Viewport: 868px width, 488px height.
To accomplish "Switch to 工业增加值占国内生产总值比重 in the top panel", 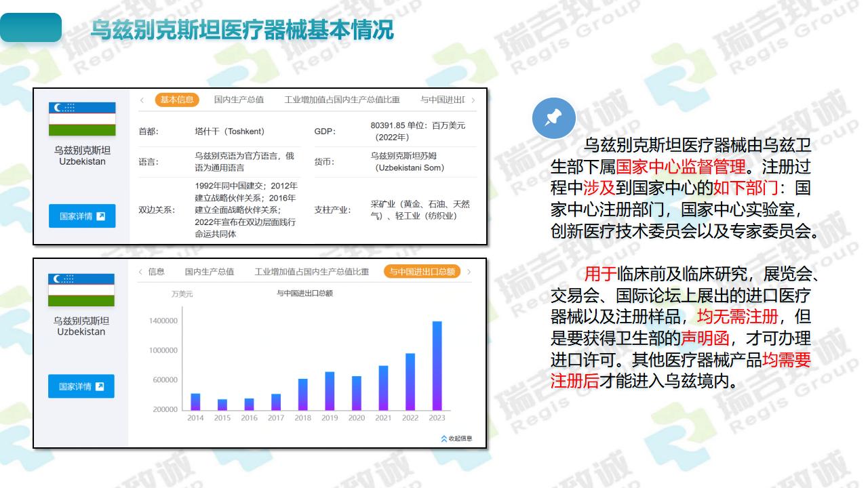I will coord(342,100).
